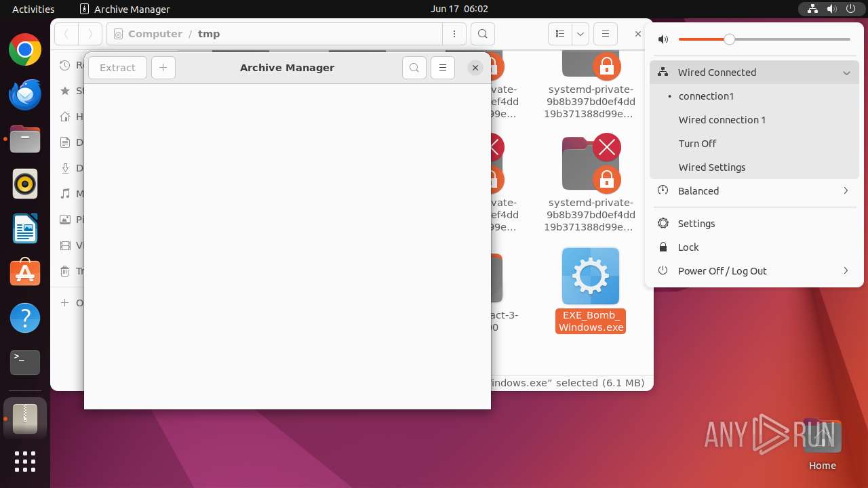Viewport: 868px width, 488px height.
Task: Open Other Locations in Files sidebar
Action: (71, 303)
